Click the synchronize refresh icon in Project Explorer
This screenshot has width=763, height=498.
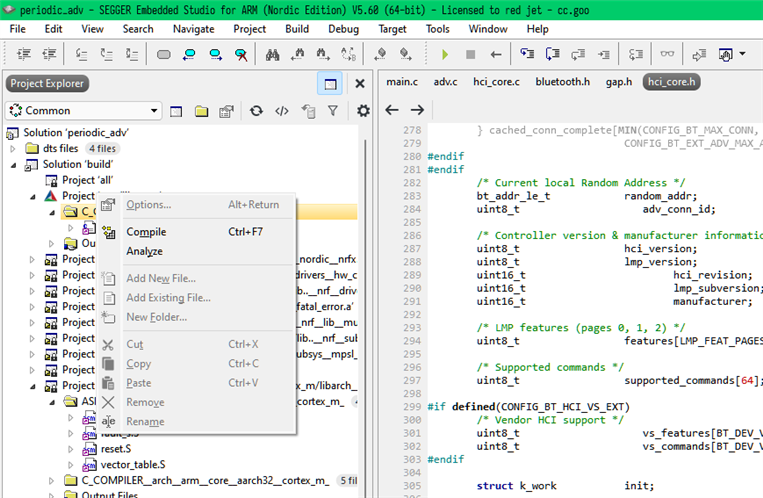(256, 111)
